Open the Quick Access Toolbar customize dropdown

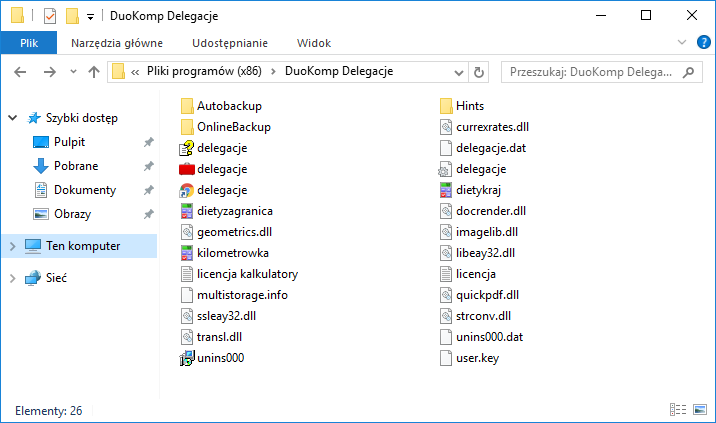90,17
